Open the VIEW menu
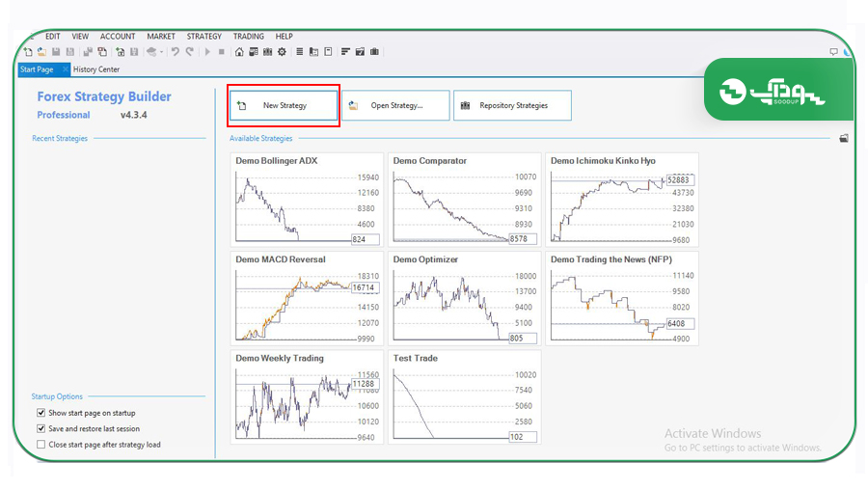 tap(80, 37)
